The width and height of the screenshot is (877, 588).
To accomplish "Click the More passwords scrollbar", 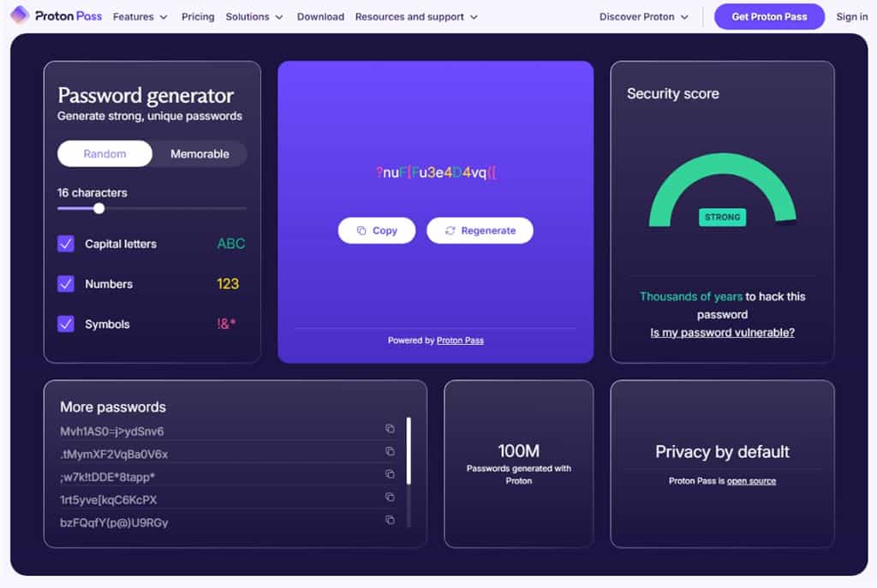I will coord(409,451).
